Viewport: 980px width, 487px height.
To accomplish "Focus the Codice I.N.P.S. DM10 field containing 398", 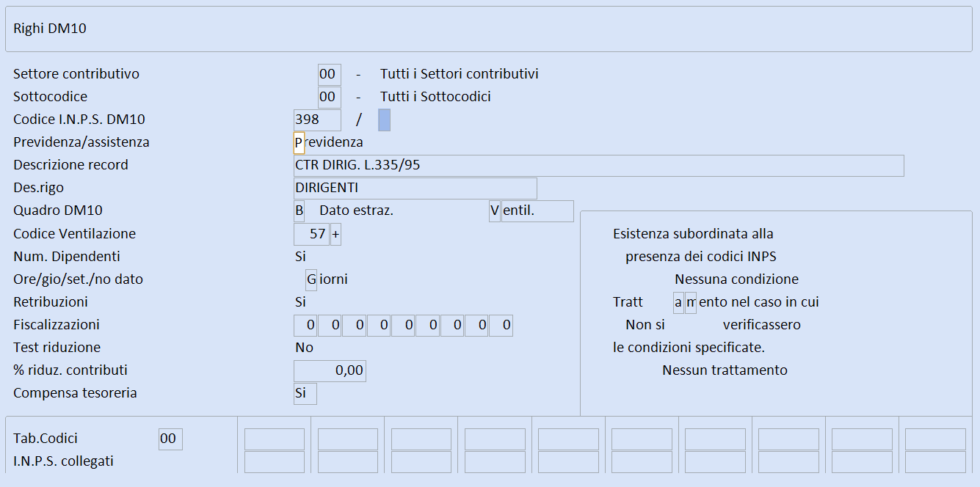I will 317,120.
